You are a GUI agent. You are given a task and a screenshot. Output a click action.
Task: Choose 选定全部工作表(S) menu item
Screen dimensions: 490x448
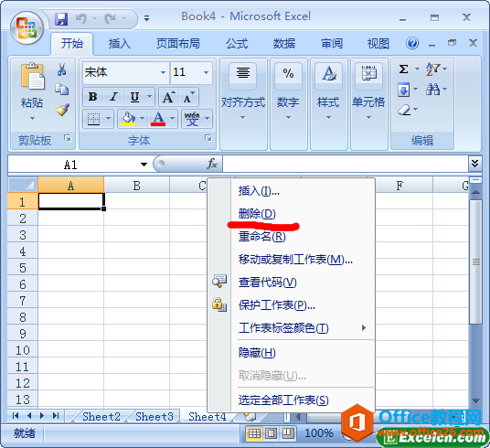pyautogui.click(x=292, y=400)
